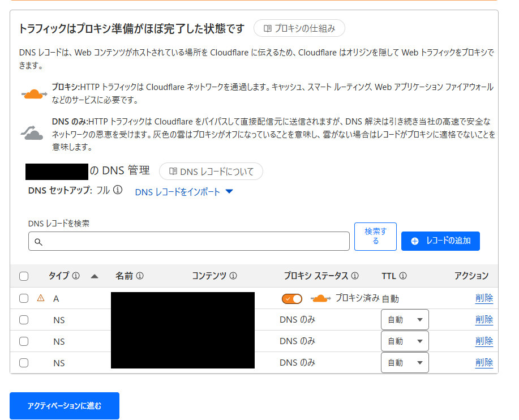Click the 削除 link for the A record
The image size is (519, 420).
[484, 298]
